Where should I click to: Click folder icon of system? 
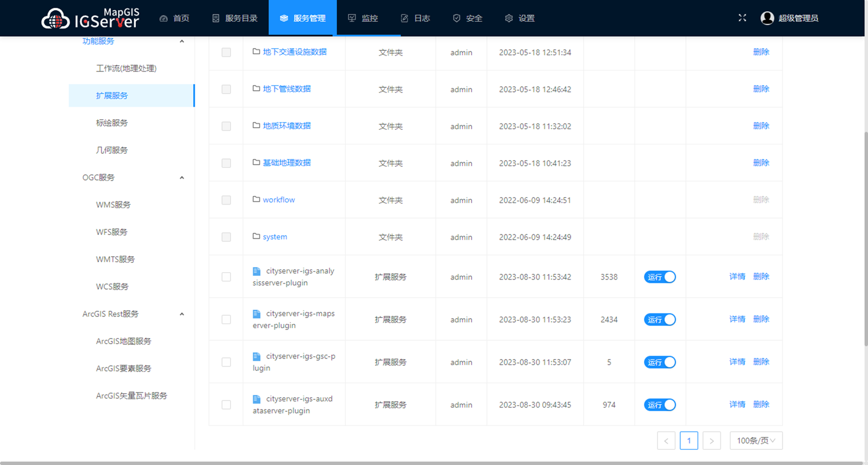(x=256, y=236)
